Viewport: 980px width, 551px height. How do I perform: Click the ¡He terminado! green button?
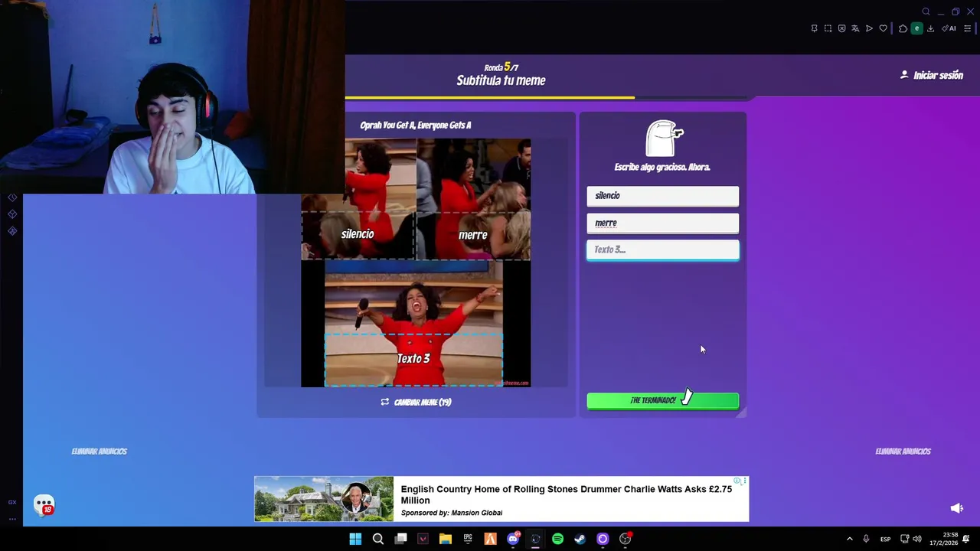click(663, 400)
